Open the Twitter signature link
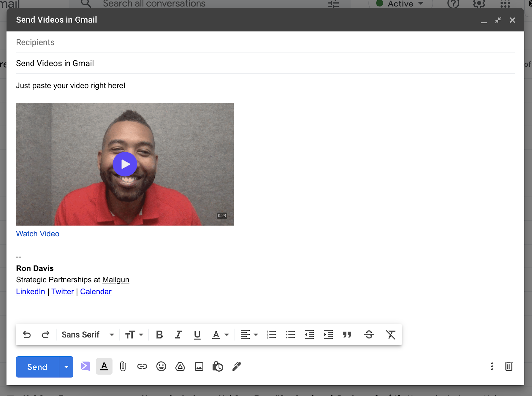 coord(63,292)
